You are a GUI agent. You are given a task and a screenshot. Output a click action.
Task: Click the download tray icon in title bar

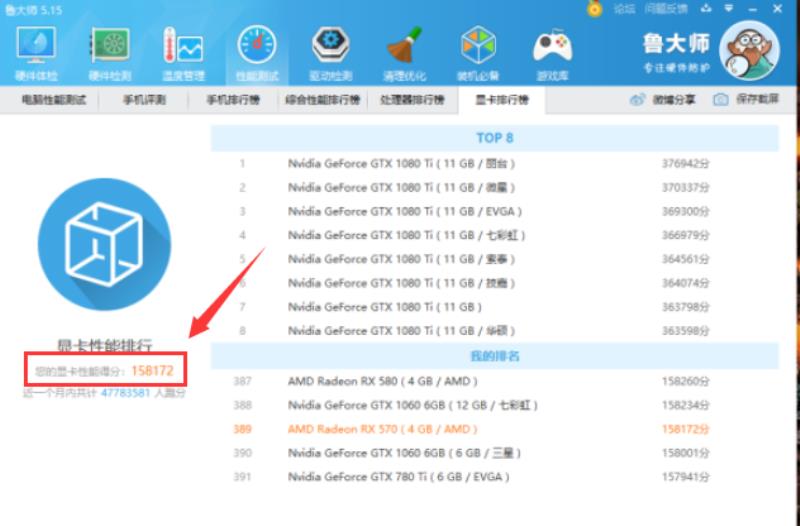(706, 8)
